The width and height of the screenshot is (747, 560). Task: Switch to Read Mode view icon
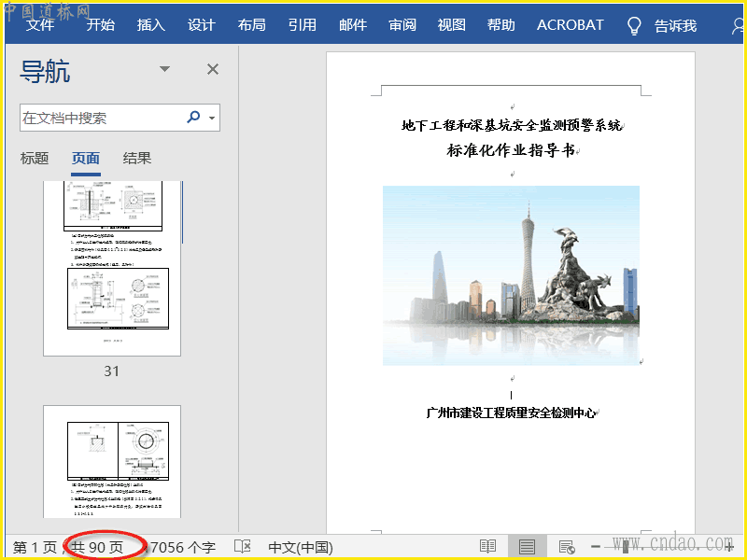click(487, 546)
